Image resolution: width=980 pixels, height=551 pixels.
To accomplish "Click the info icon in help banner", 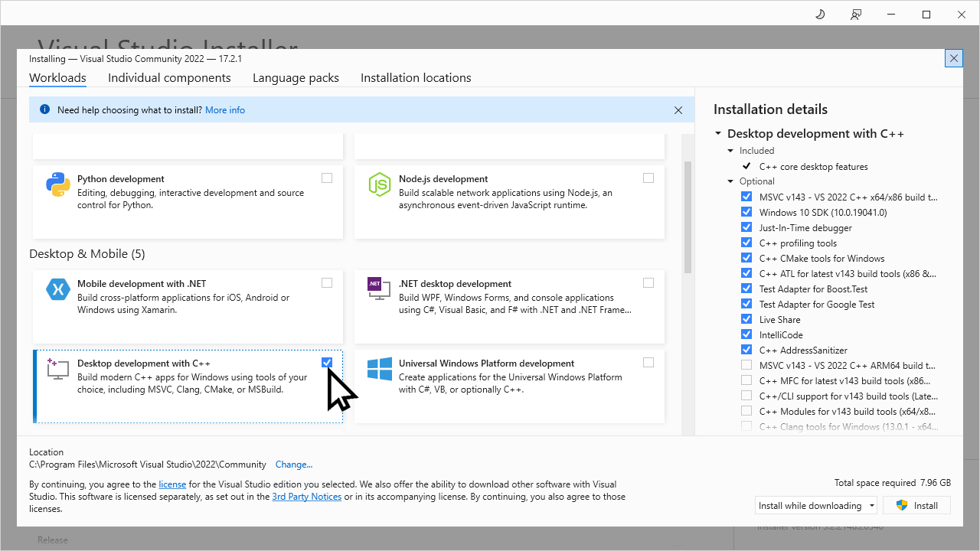I will pyautogui.click(x=44, y=109).
